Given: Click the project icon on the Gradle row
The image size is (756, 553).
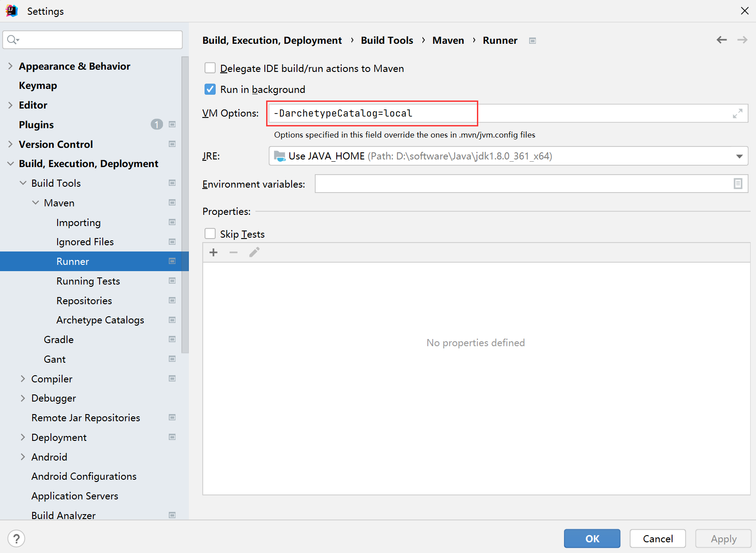Looking at the screenshot, I should (x=172, y=339).
